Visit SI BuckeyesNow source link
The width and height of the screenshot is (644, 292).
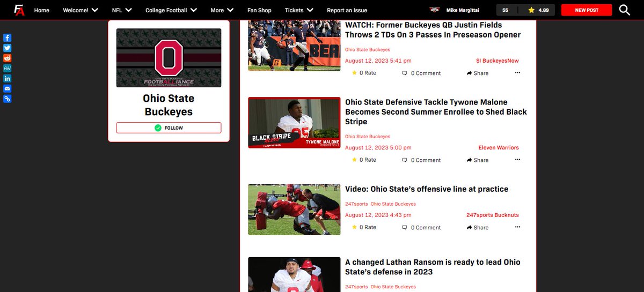[x=497, y=61]
